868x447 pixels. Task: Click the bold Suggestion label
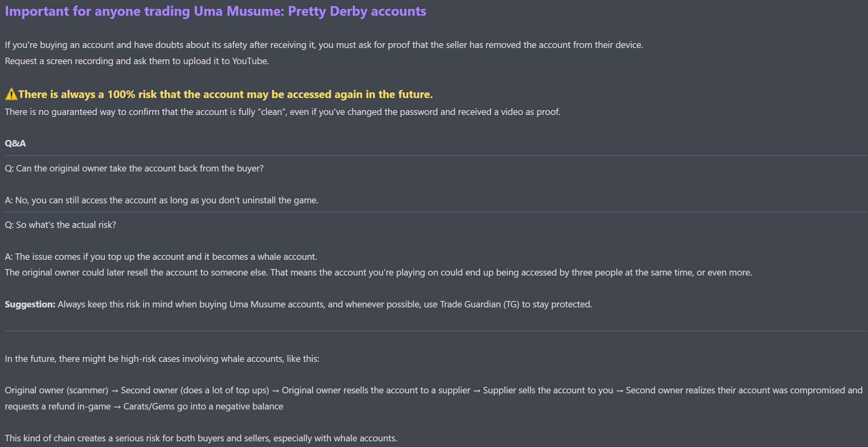[x=30, y=305]
